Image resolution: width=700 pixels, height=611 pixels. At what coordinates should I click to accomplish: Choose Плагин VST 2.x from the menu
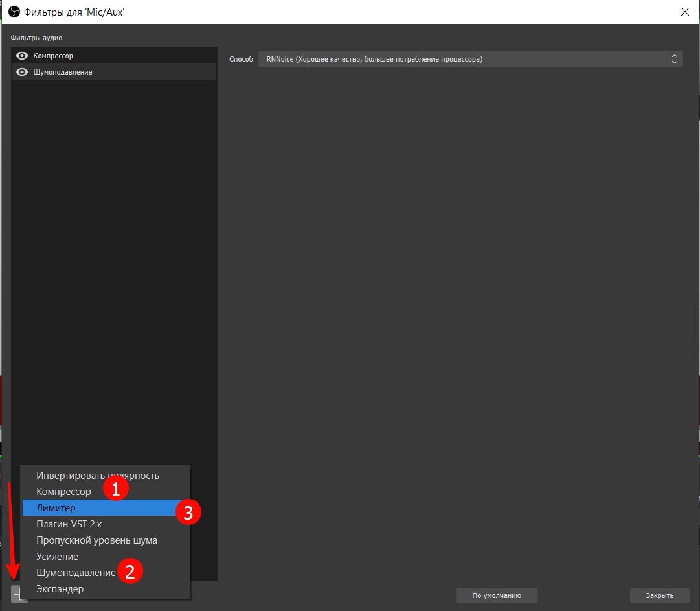pos(69,524)
